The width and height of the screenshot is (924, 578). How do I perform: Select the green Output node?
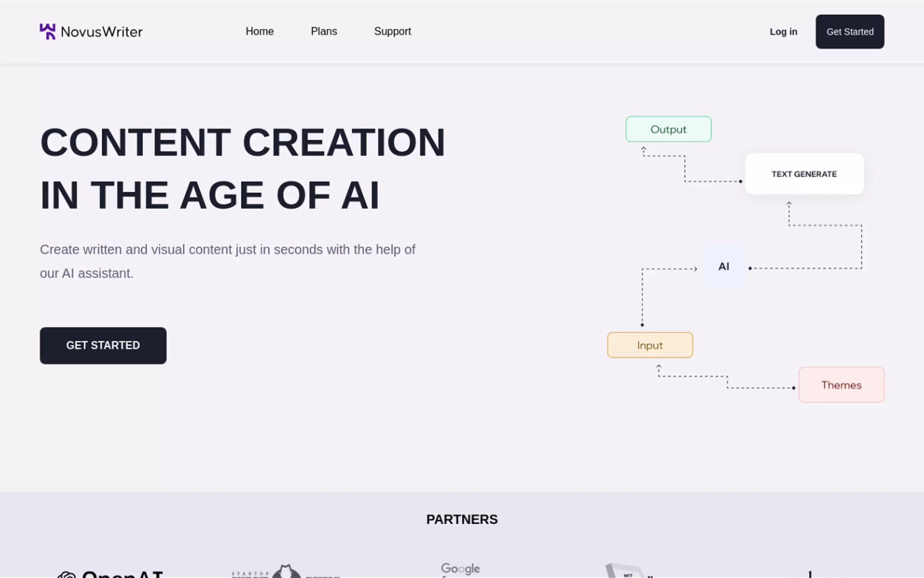coord(668,129)
